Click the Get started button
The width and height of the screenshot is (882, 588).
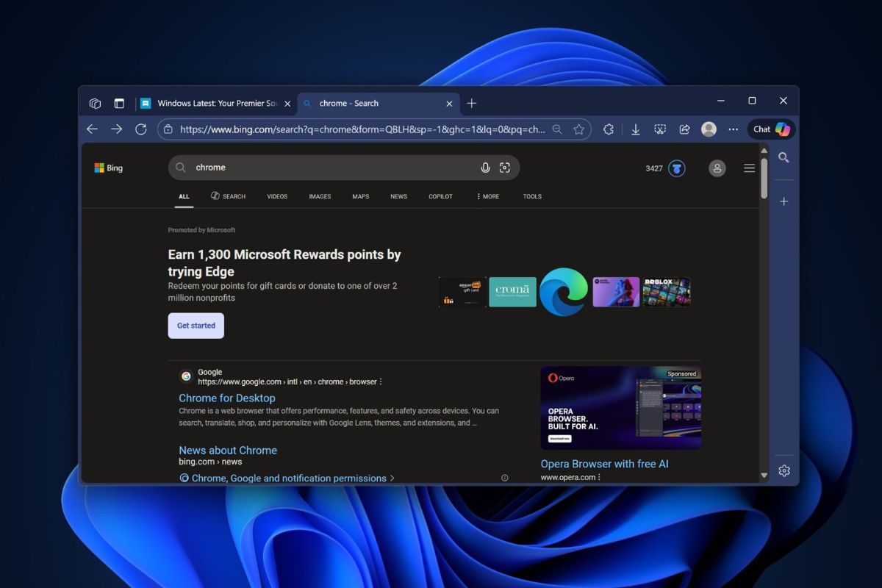(x=196, y=326)
